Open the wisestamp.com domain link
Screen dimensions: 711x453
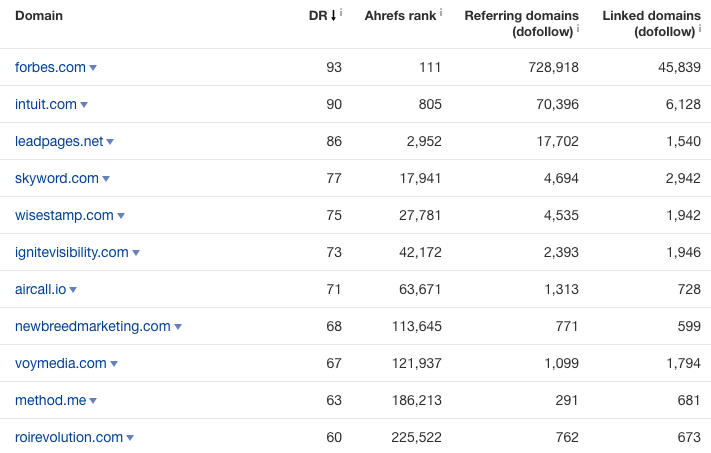point(64,215)
